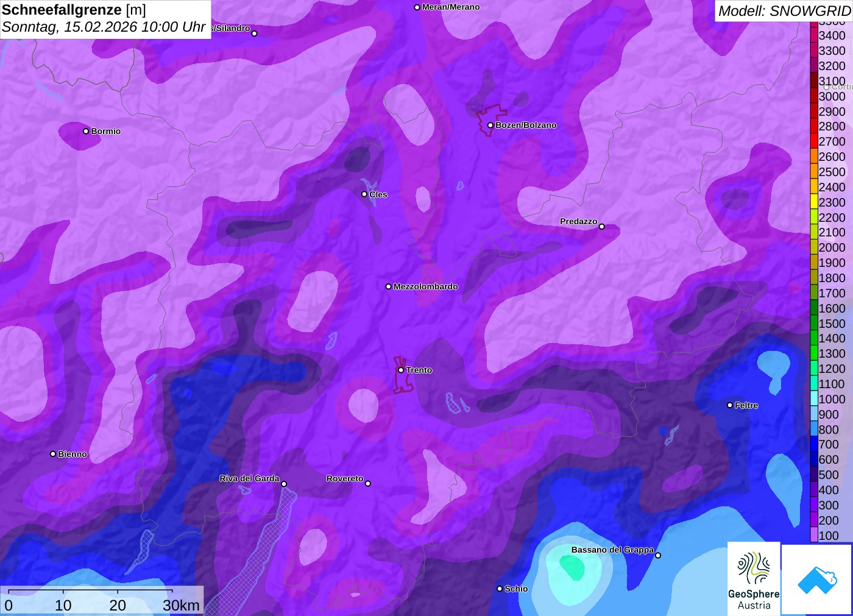Click the 'Schneefallgrenze [m]' title
The image size is (853, 616).
74,10
